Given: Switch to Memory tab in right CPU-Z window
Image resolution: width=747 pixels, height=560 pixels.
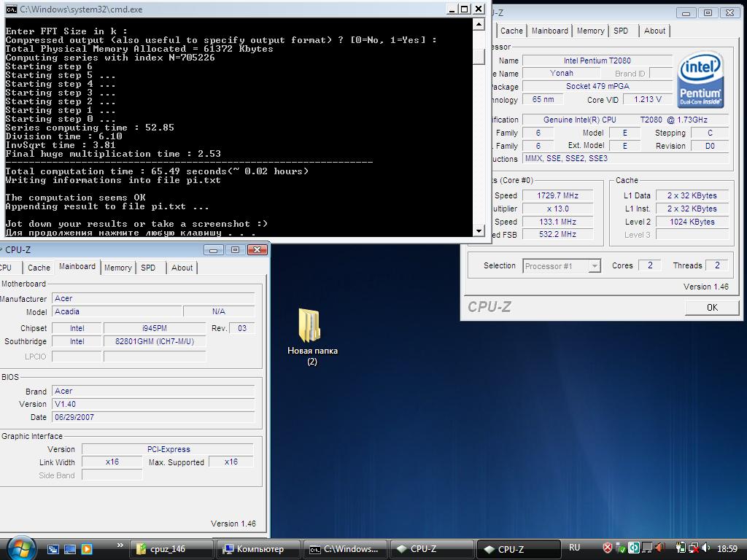Looking at the screenshot, I should tap(590, 31).
